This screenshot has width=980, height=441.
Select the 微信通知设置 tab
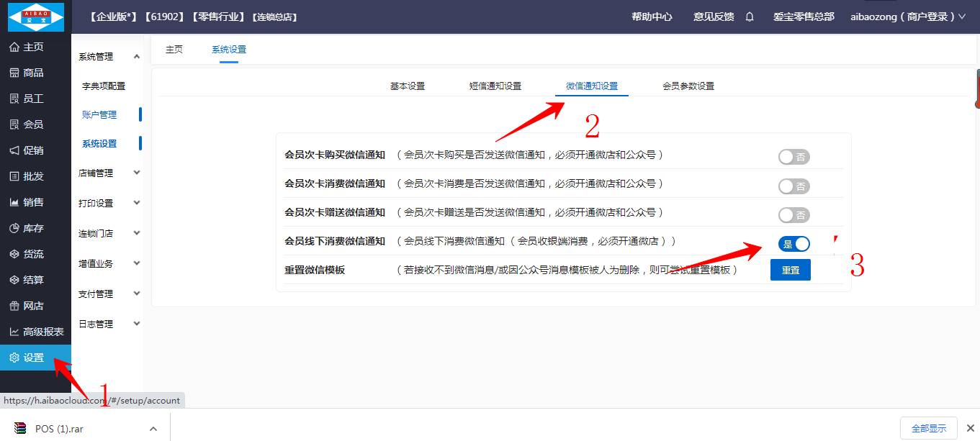coord(592,86)
